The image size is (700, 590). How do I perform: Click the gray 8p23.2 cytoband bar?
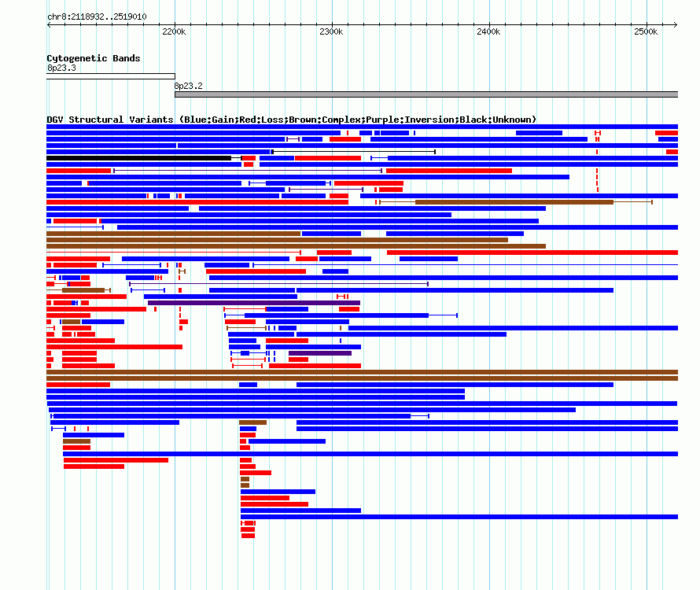click(x=426, y=94)
